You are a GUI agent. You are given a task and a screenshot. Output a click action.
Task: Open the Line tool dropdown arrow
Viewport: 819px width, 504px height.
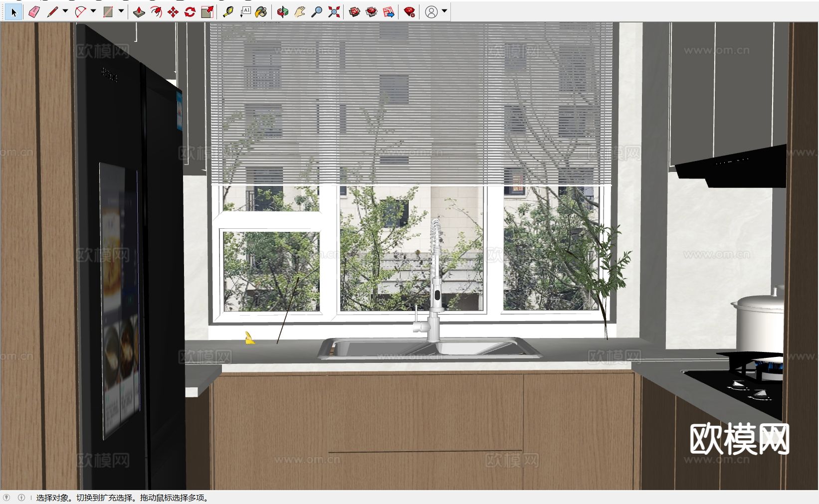[x=65, y=11]
